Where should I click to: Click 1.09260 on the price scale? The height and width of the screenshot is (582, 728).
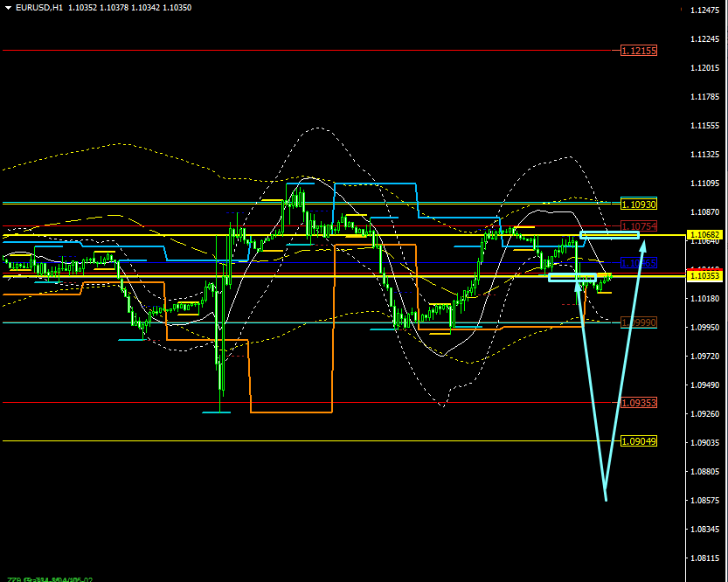coord(704,413)
